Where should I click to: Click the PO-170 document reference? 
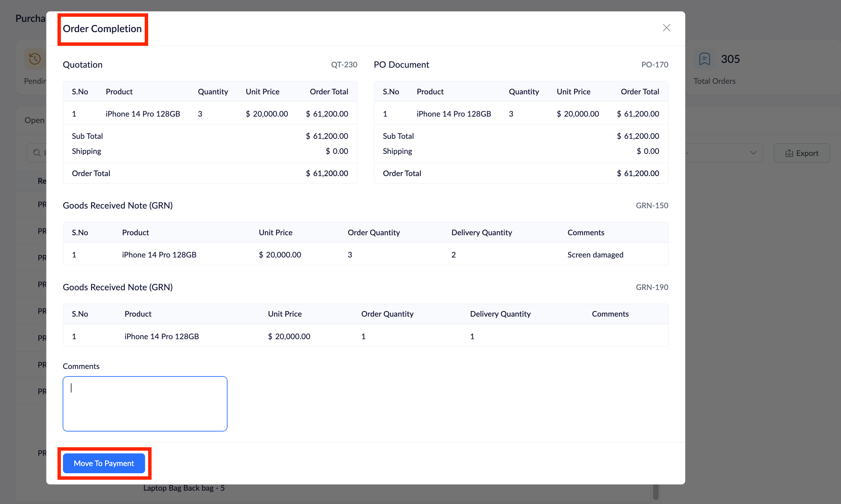tap(654, 65)
